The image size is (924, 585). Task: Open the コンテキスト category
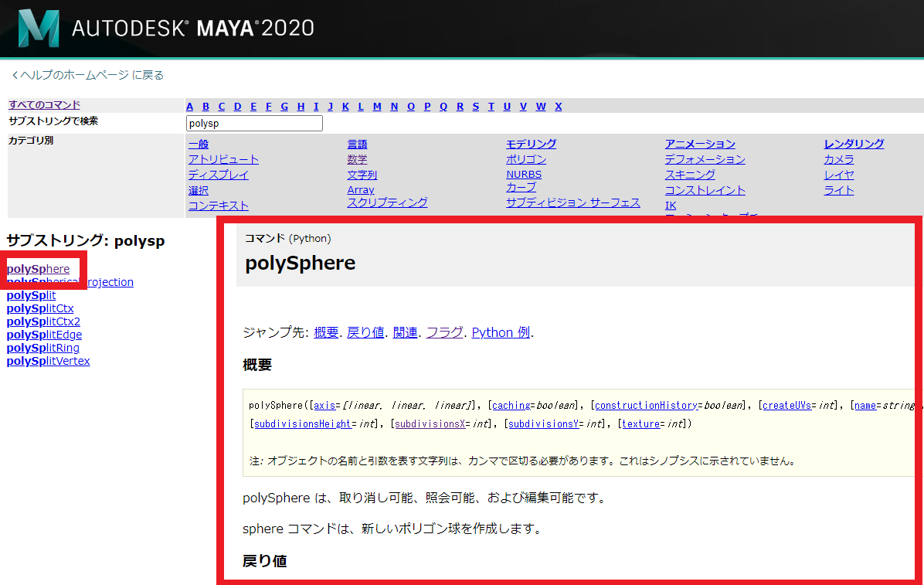coord(219,206)
